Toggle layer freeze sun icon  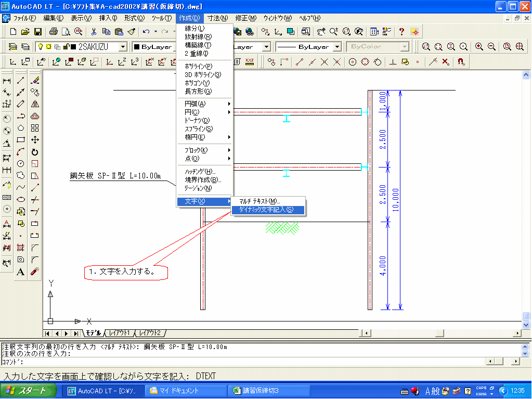(x=48, y=46)
